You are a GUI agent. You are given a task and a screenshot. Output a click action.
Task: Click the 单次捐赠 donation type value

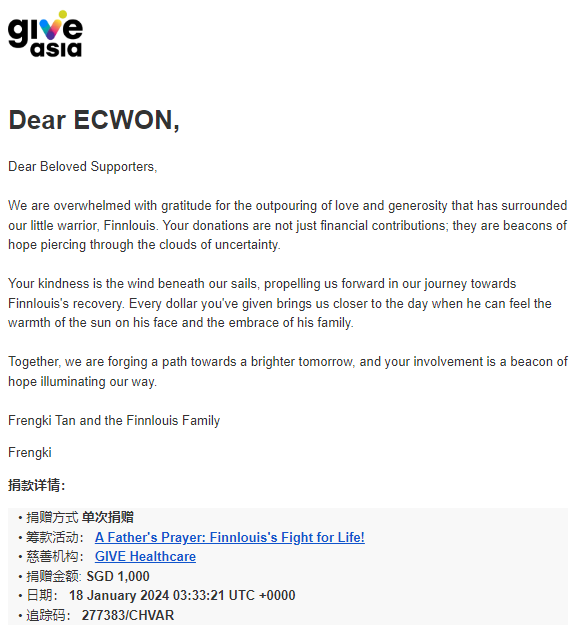pyautogui.click(x=107, y=517)
